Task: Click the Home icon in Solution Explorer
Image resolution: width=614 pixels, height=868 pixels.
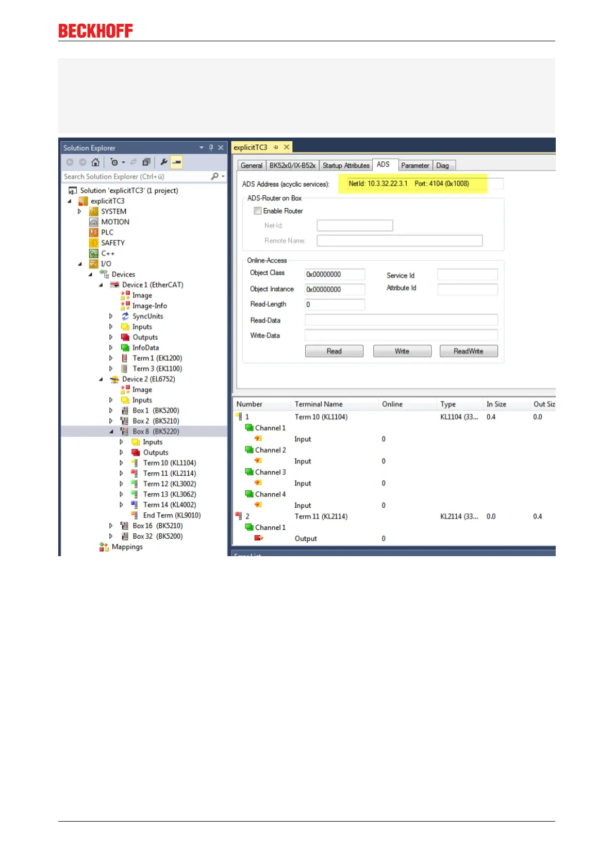Action: pos(95,162)
